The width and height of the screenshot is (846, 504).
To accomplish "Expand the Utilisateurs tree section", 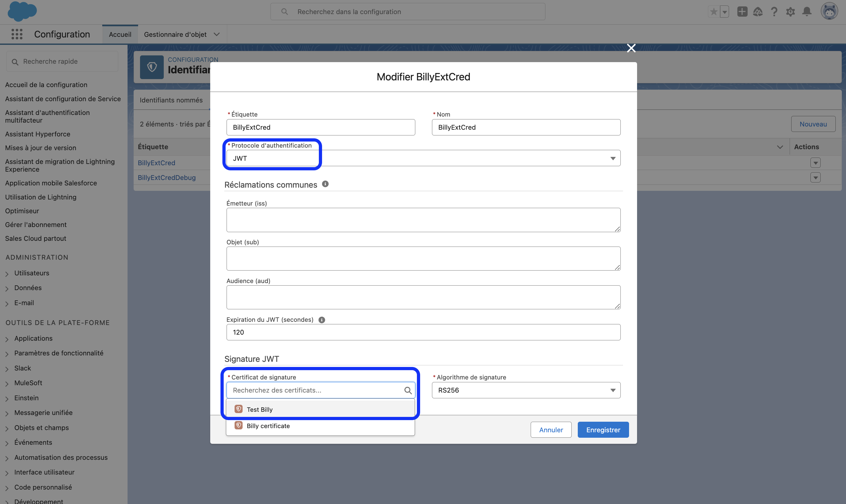I will [7, 274].
